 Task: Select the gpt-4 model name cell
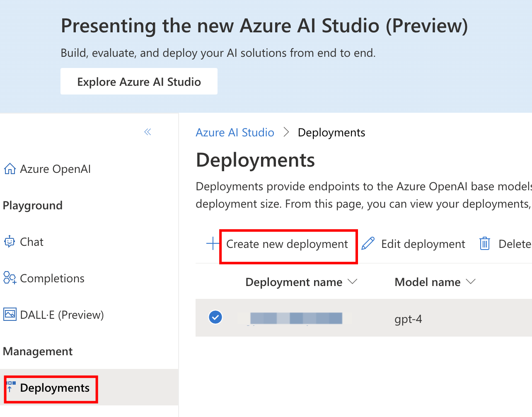[x=408, y=319]
